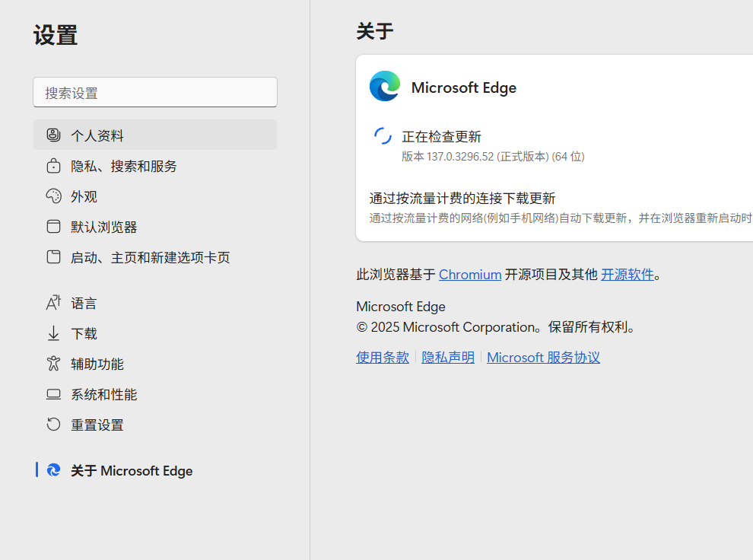Open the 个人资料 settings page
The image size is (753, 560).
tap(155, 135)
